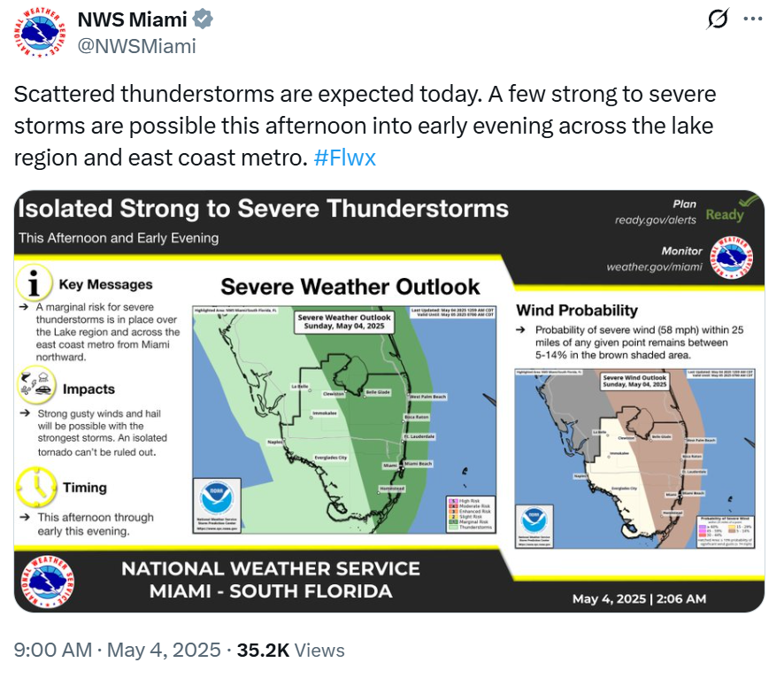Expand the severe weather graphic image
This screenshot has width=784, height=678.
(389, 403)
